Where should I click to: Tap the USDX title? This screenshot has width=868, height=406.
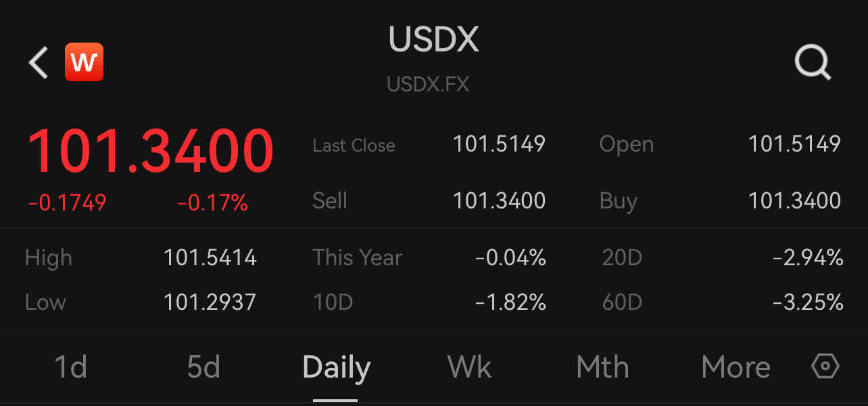pyautogui.click(x=434, y=40)
